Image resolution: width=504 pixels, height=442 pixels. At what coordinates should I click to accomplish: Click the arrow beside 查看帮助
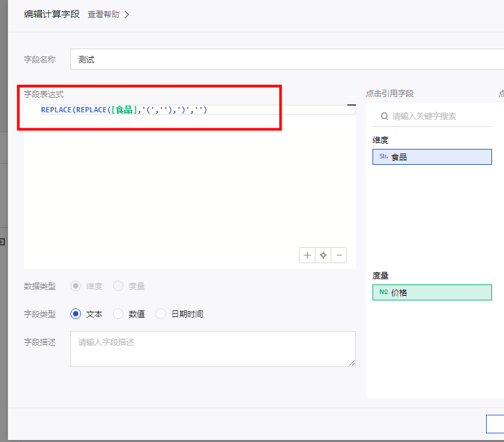pos(127,14)
